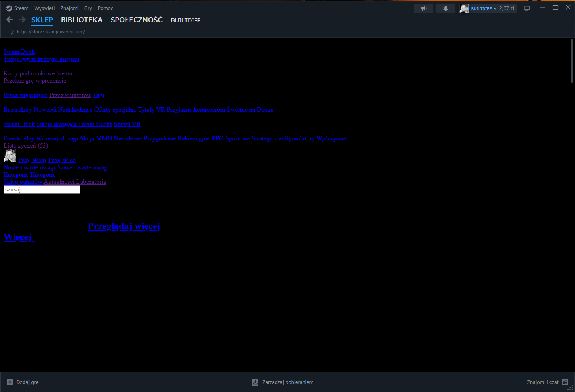The height and width of the screenshot is (392, 575).
Task: Click the back navigation arrow
Action: point(10,20)
